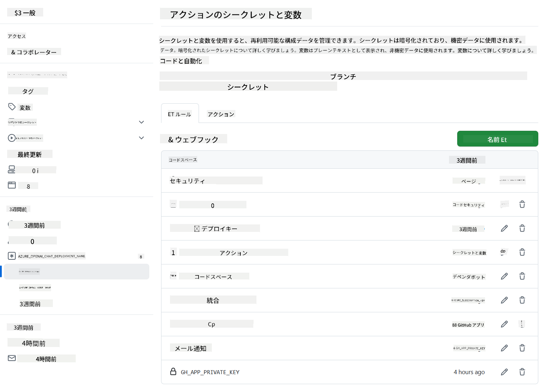Expand the sidebar section below 変数
The image size is (544, 392).
click(141, 122)
